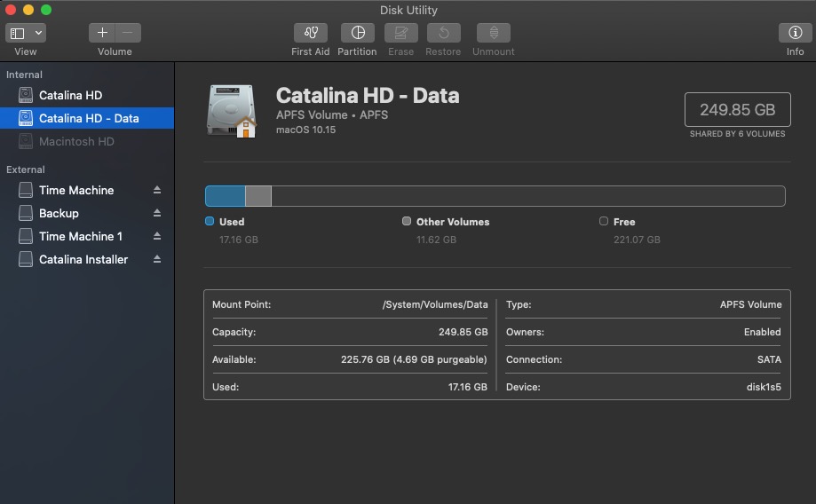Screen dimensions: 816x504
Task: Select the Macintosh HD volume
Action: 76,141
